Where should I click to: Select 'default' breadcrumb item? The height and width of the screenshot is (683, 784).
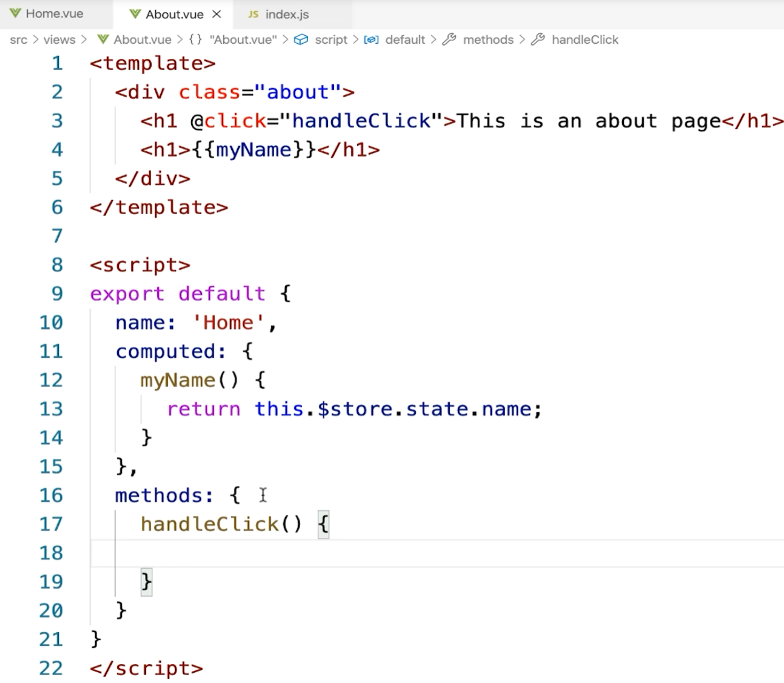pyautogui.click(x=405, y=40)
